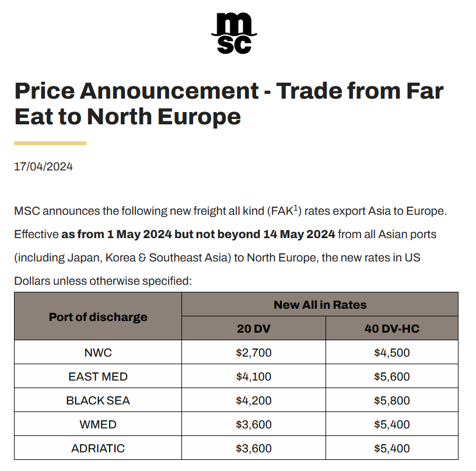The height and width of the screenshot is (471, 476).
Task: Click NWC 40 DV-HC rate $4,500
Action: click(x=392, y=353)
